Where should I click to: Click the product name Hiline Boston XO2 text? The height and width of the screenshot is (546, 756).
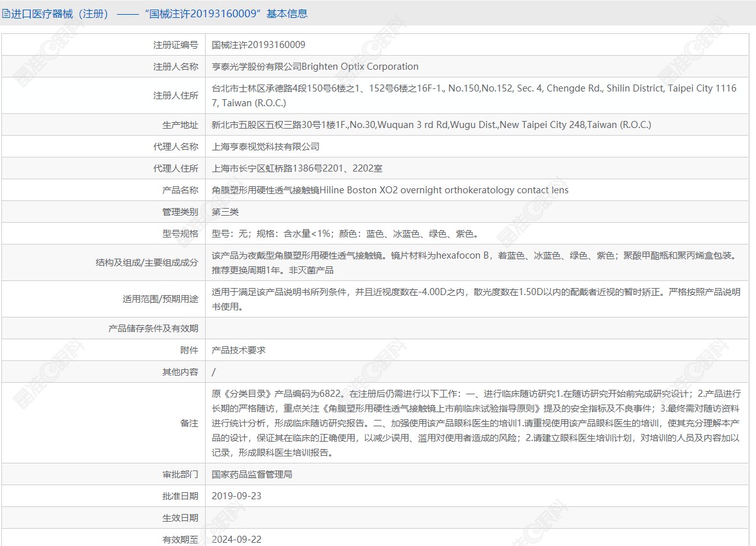tap(390, 190)
